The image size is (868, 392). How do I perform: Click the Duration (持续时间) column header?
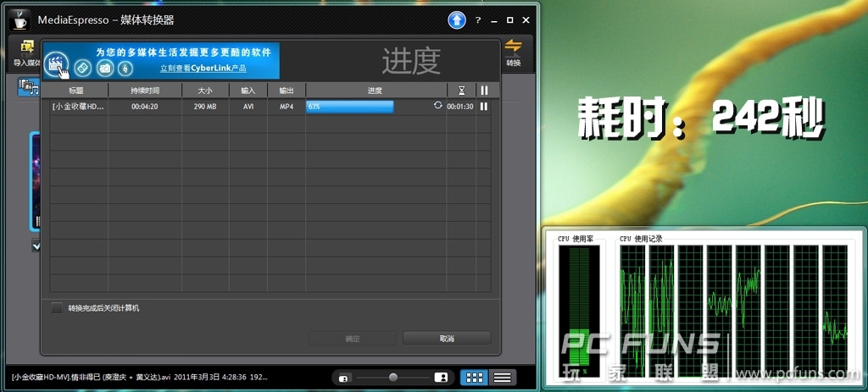145,91
